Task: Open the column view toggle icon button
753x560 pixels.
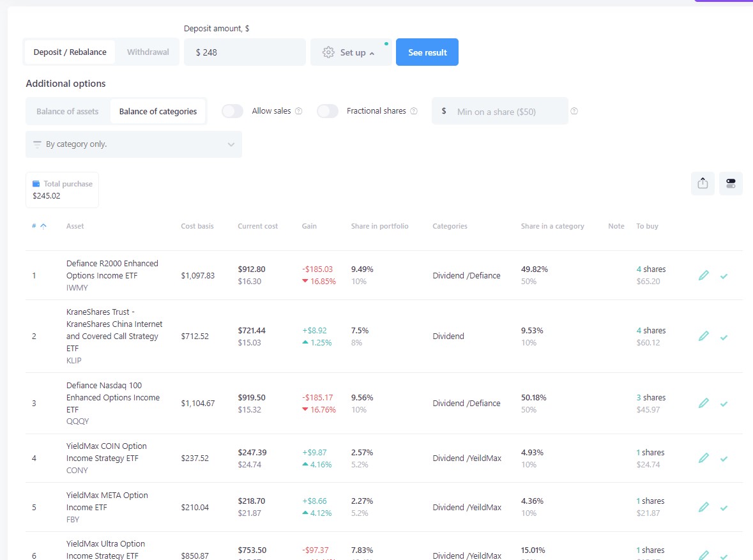Action: [x=731, y=183]
